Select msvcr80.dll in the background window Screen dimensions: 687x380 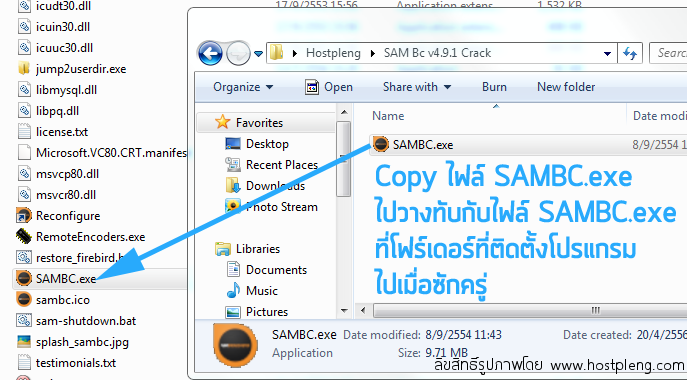[66, 195]
